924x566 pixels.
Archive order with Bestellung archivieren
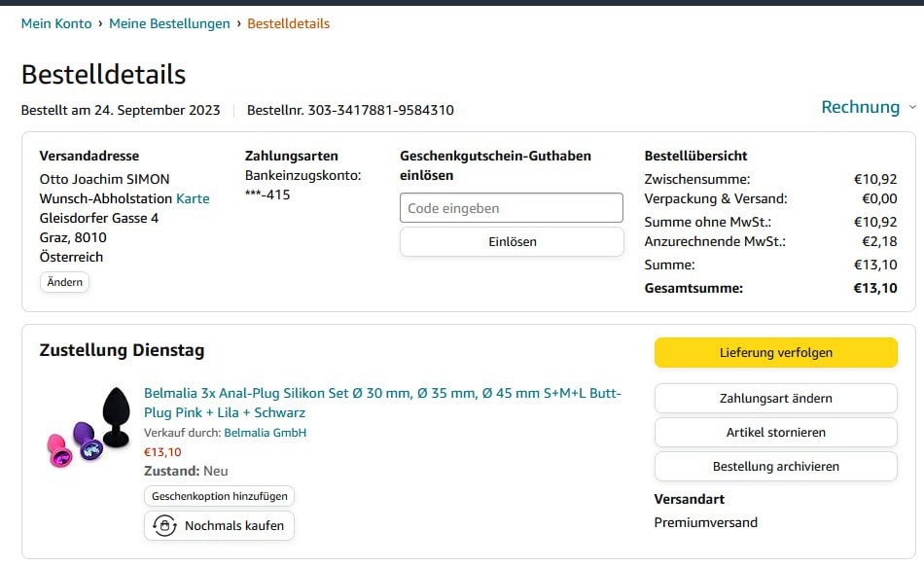pyautogui.click(x=775, y=466)
